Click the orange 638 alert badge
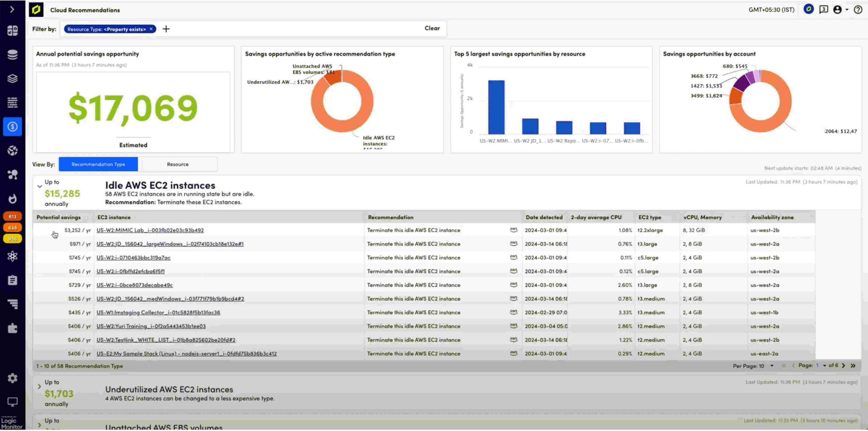Viewport: 868px width, 431px height. [13, 228]
